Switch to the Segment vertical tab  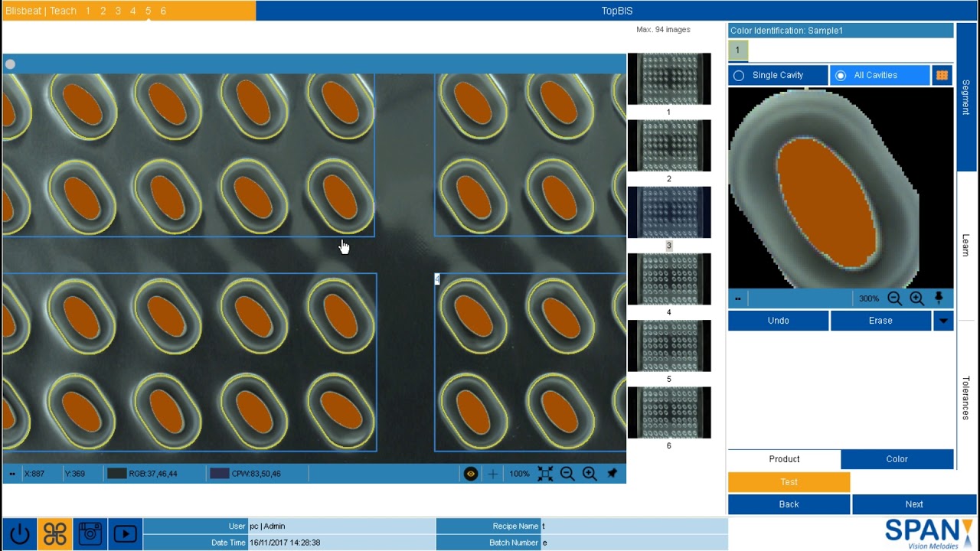pos(965,97)
